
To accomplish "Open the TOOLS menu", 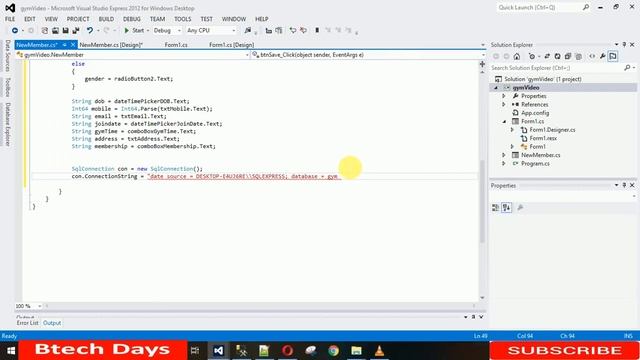I will tap(182, 19).
